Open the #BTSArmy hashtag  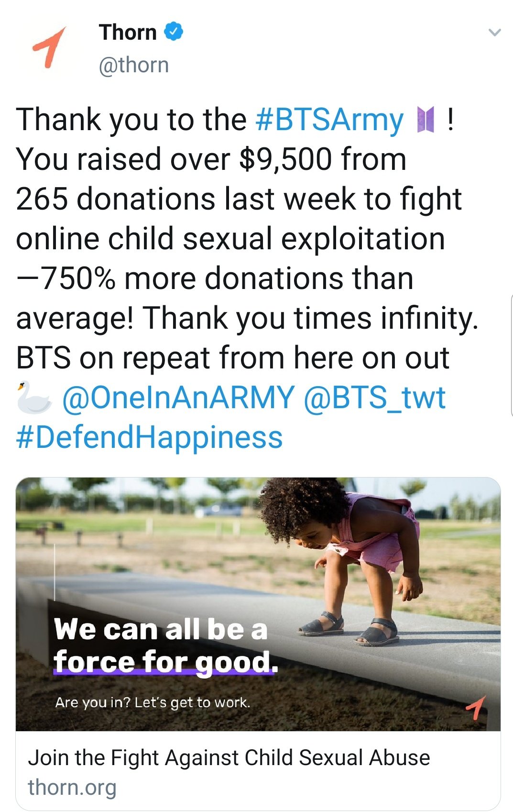point(329,120)
